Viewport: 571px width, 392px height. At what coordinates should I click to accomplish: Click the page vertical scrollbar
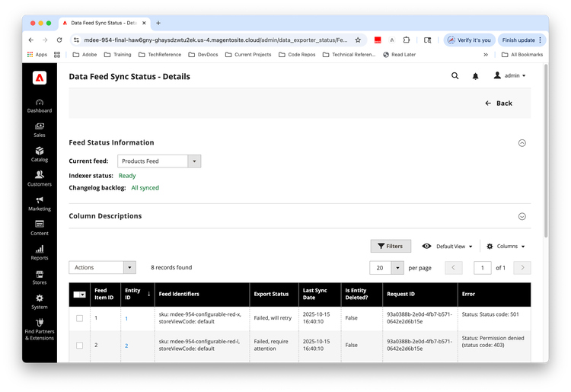tap(546, 151)
